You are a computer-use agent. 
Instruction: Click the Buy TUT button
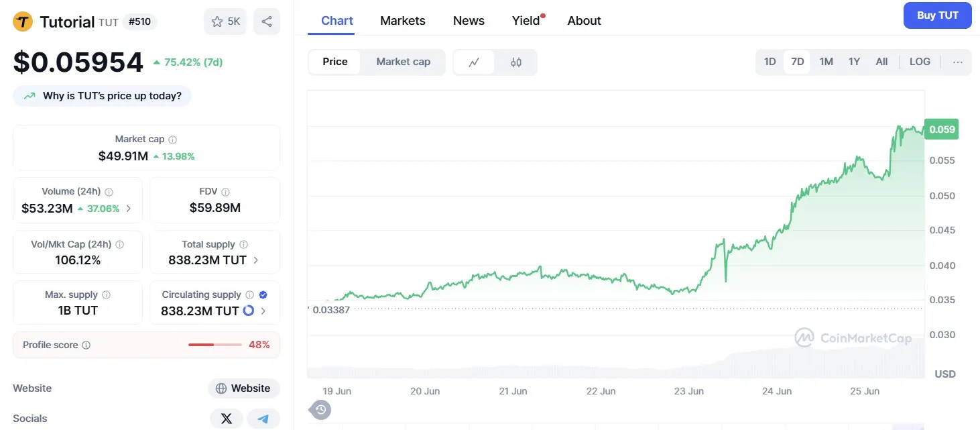(937, 15)
